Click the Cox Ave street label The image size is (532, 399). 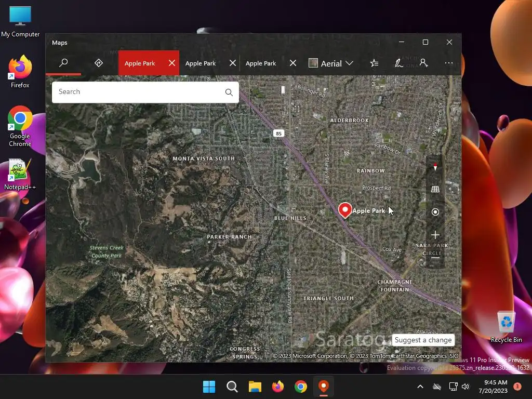tap(392, 249)
